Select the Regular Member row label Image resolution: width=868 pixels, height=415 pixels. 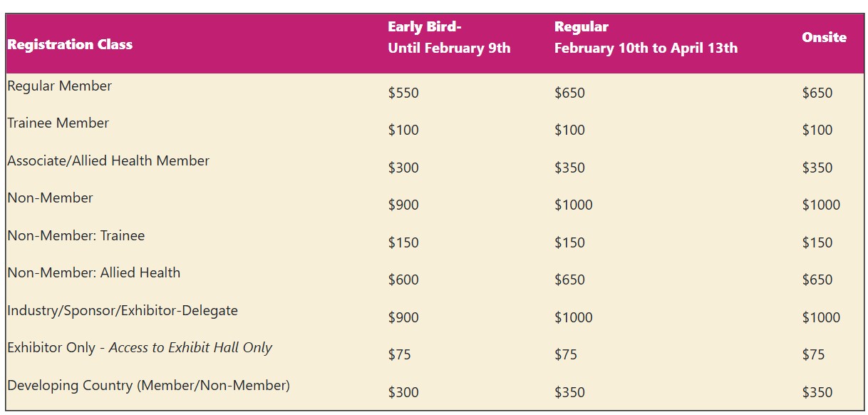click(60, 86)
